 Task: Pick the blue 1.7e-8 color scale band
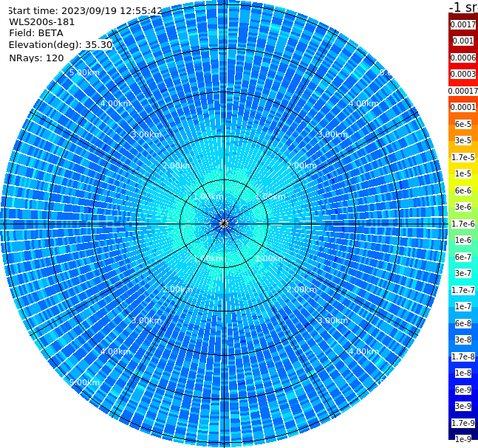[463, 356]
